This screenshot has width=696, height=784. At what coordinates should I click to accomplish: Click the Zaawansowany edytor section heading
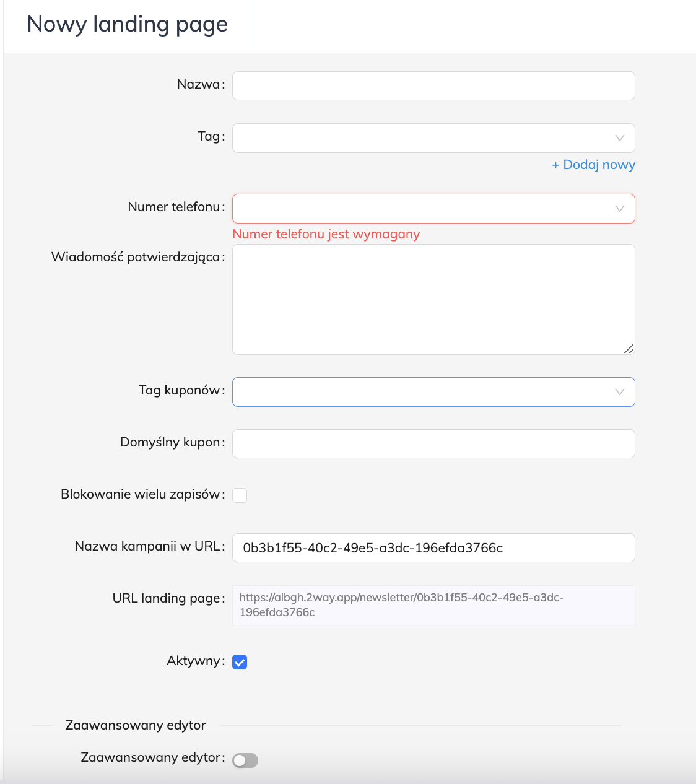point(136,725)
